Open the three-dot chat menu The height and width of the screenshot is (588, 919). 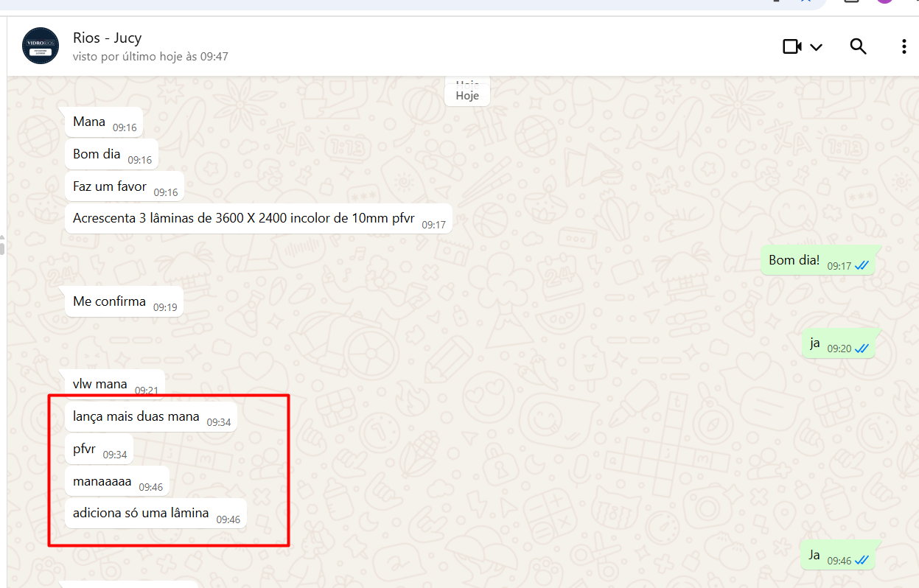pos(904,46)
